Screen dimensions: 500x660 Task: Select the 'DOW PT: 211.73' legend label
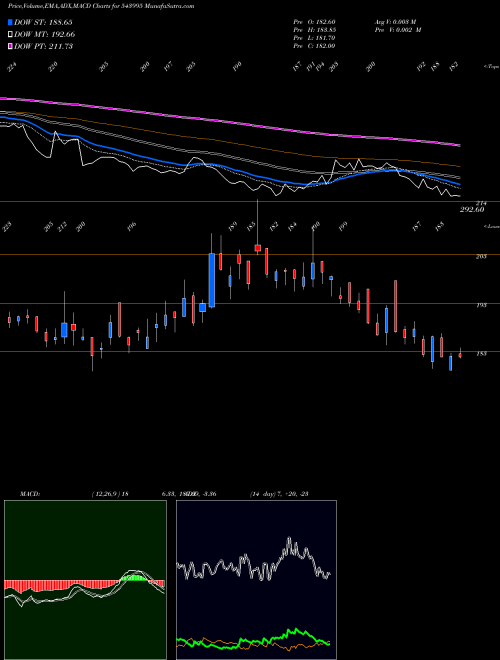43,46
